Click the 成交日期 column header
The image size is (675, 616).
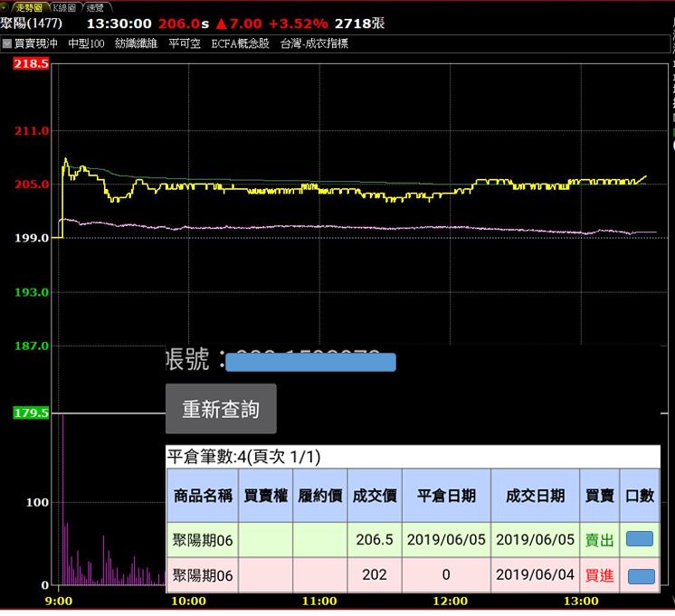pos(535,496)
